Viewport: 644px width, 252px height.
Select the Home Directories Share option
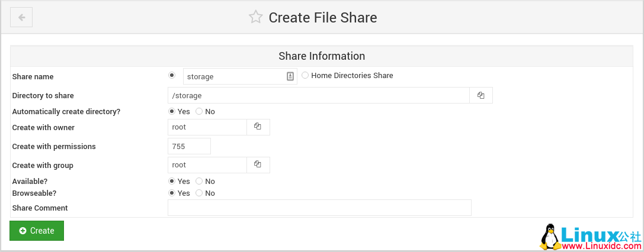click(x=306, y=75)
